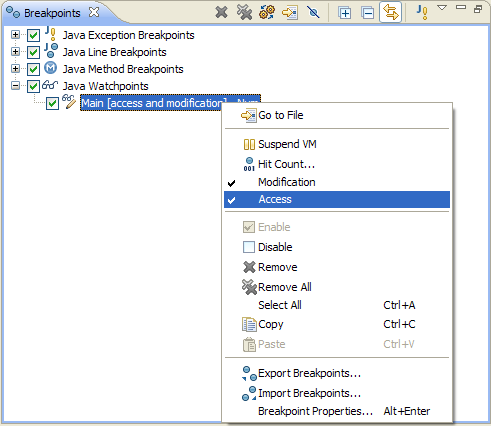Viewport: 491px width, 426px height.
Task: Click the Remove Selected Breakpoints toolbar icon
Action: (x=221, y=13)
